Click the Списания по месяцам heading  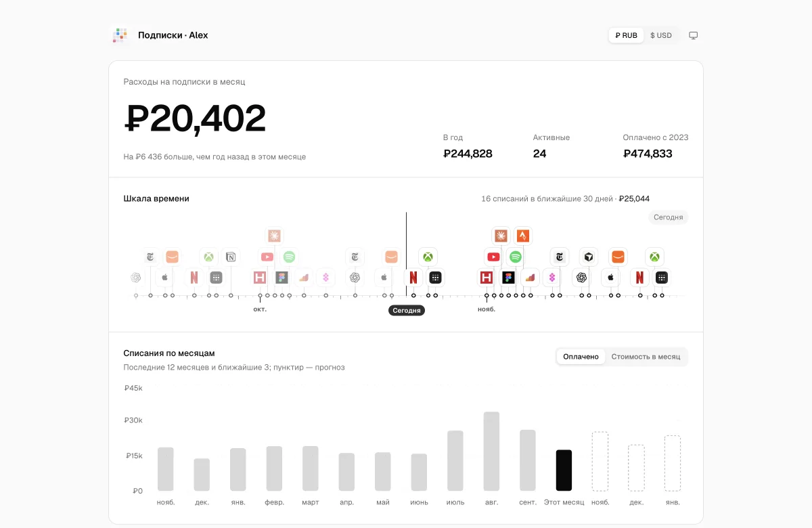(x=169, y=353)
